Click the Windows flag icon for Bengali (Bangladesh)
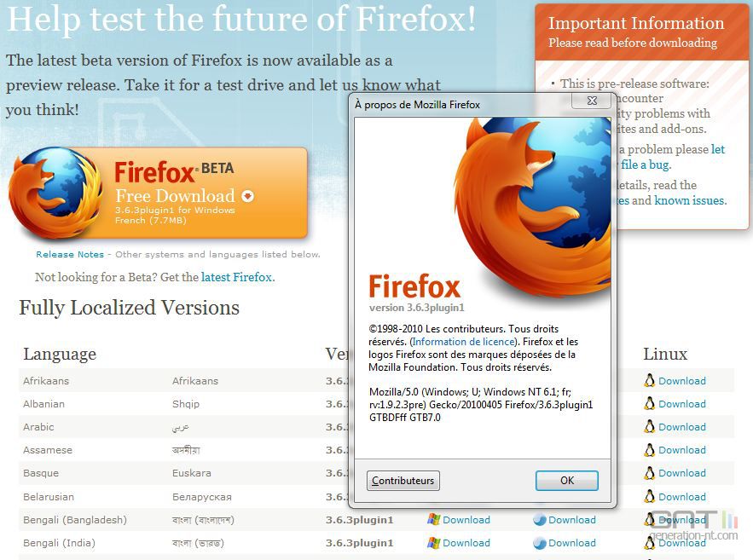This screenshot has height=560, width=753. click(x=434, y=520)
